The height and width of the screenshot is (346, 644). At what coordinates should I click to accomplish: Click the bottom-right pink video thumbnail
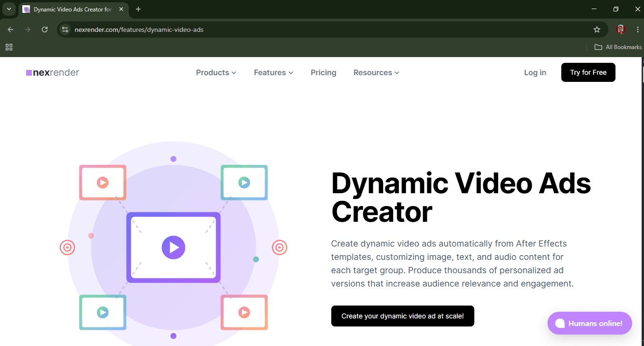[x=244, y=312]
